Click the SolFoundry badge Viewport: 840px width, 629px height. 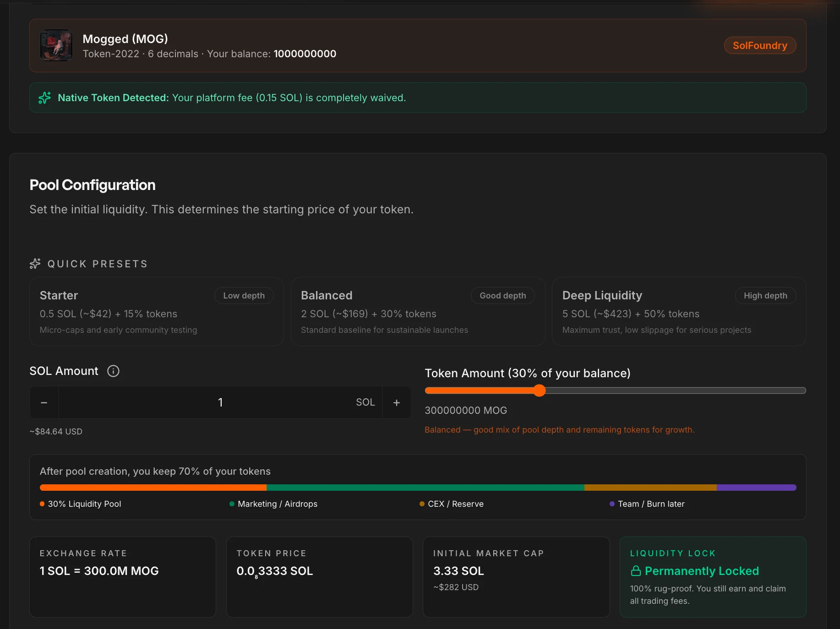click(x=760, y=45)
